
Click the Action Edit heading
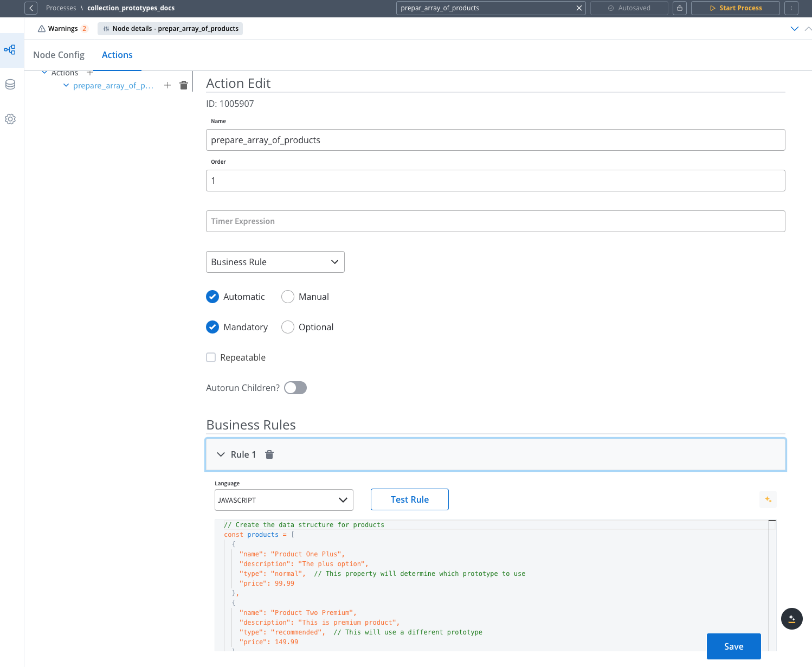tap(238, 84)
